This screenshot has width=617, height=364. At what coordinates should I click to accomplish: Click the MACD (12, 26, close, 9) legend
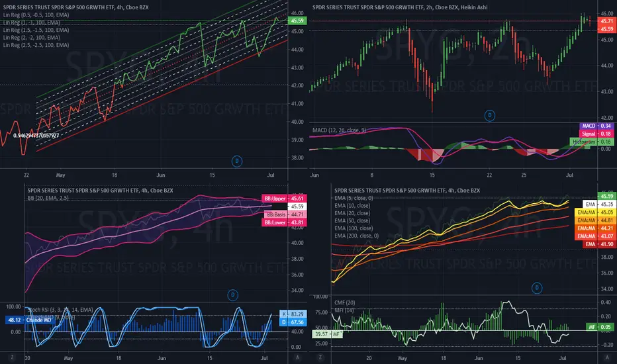339,130
